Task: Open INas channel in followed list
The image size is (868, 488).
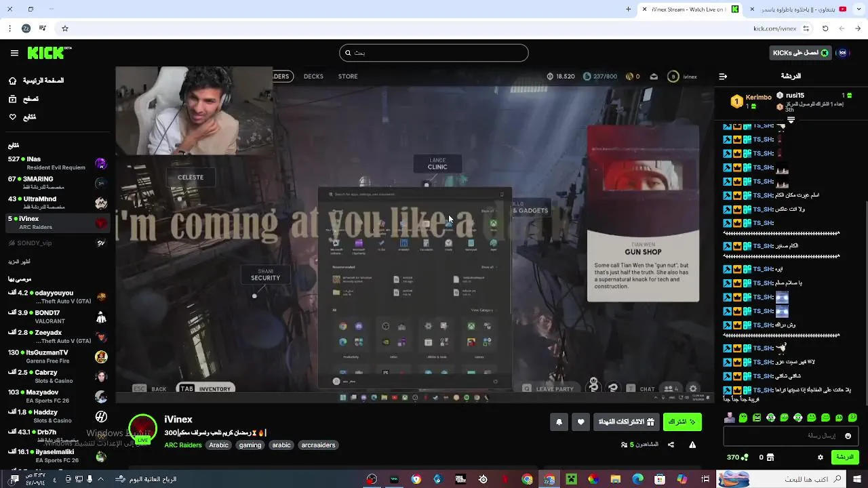Action: click(x=57, y=163)
